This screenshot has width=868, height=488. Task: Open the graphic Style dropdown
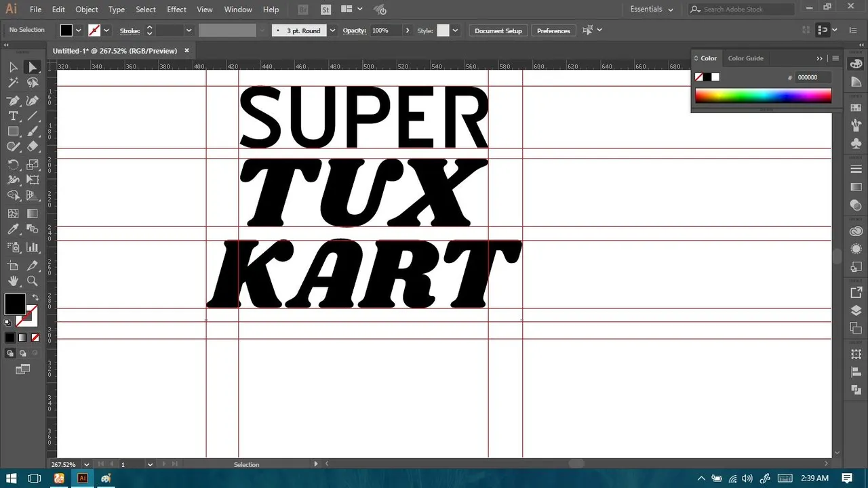pyautogui.click(x=455, y=30)
